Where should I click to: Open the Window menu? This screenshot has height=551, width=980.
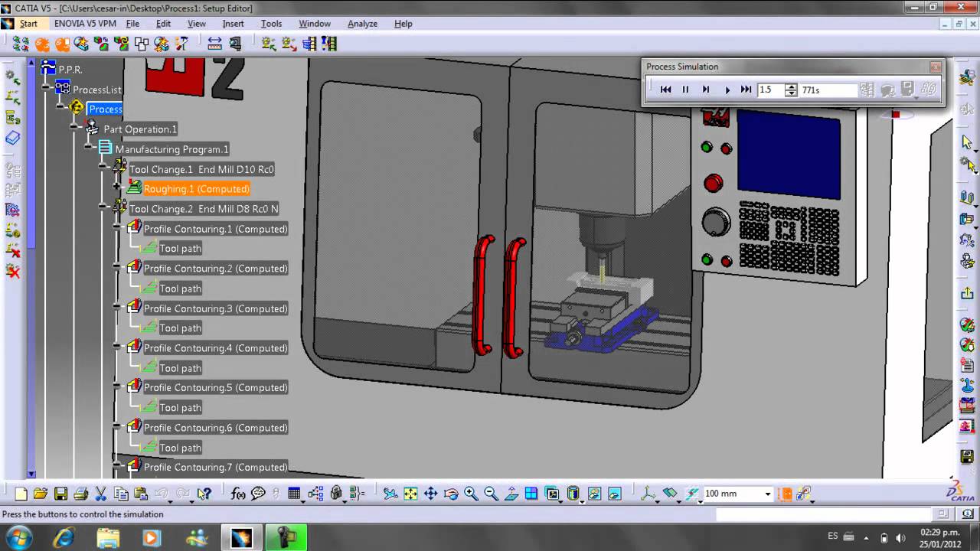click(315, 24)
